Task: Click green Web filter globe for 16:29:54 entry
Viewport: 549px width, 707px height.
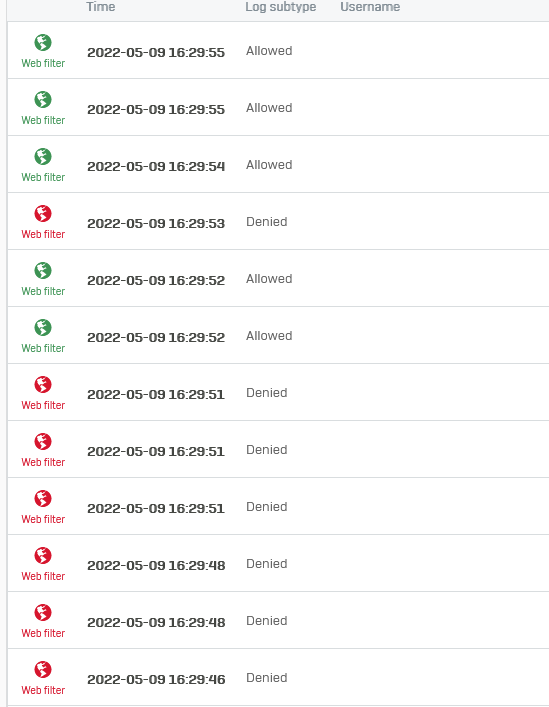Action: pyautogui.click(x=43, y=156)
